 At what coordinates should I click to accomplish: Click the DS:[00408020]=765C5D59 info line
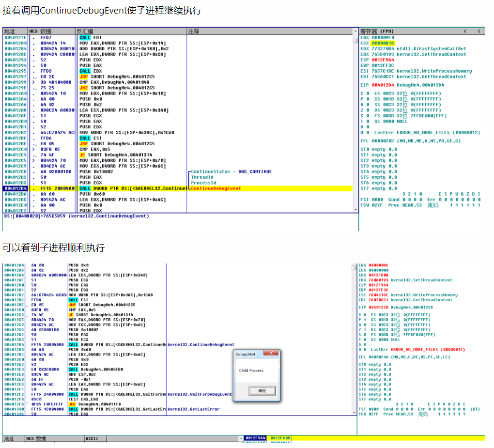[76, 216]
